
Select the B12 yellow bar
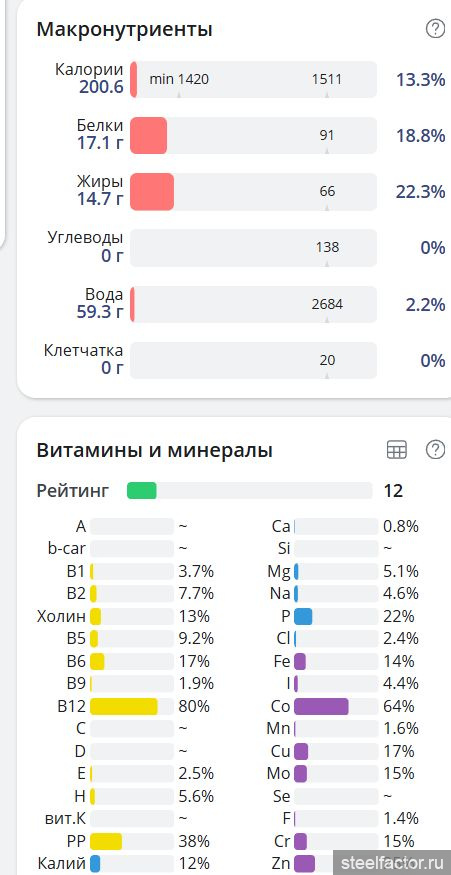[x=123, y=706]
